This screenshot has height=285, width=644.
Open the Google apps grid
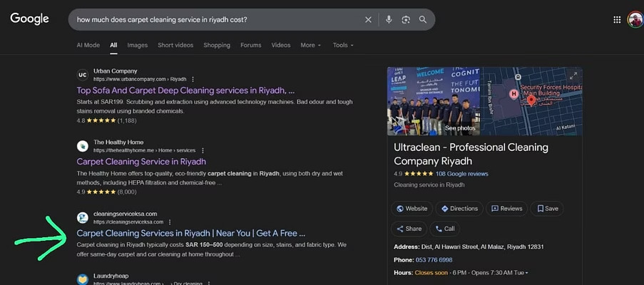[x=617, y=20]
